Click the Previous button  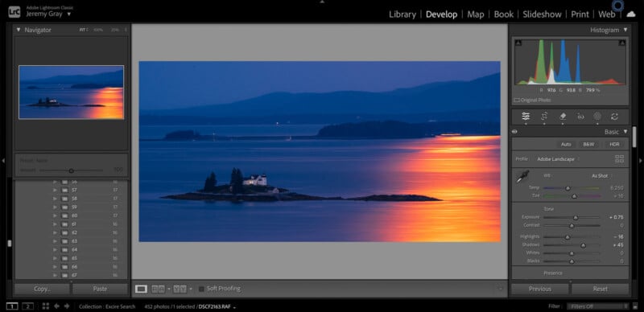coord(539,289)
